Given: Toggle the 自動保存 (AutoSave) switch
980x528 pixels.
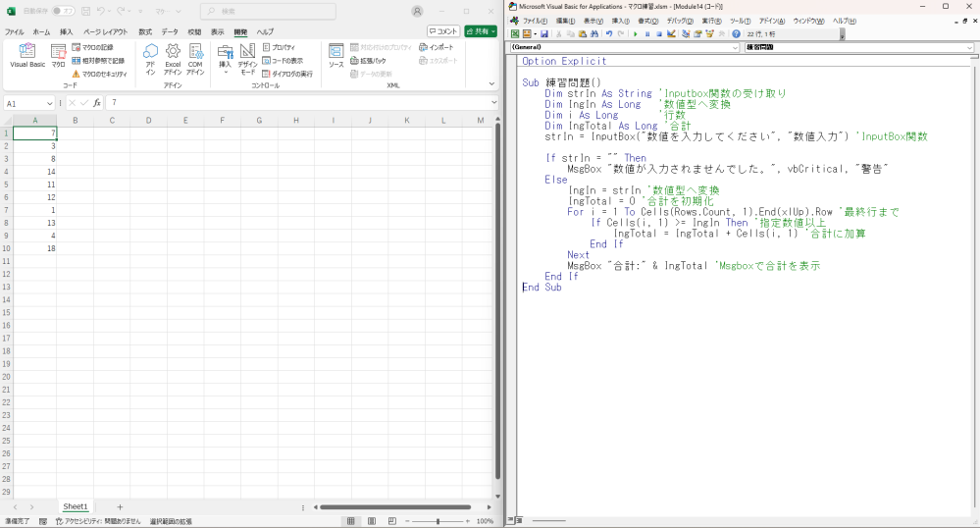Looking at the screenshot, I should point(65,11).
